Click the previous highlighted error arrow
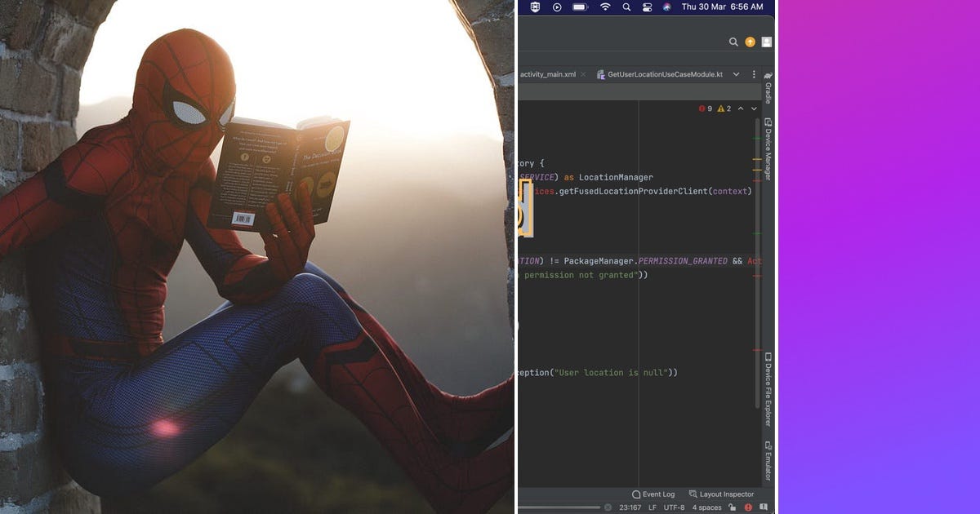The width and height of the screenshot is (980, 514). point(741,109)
